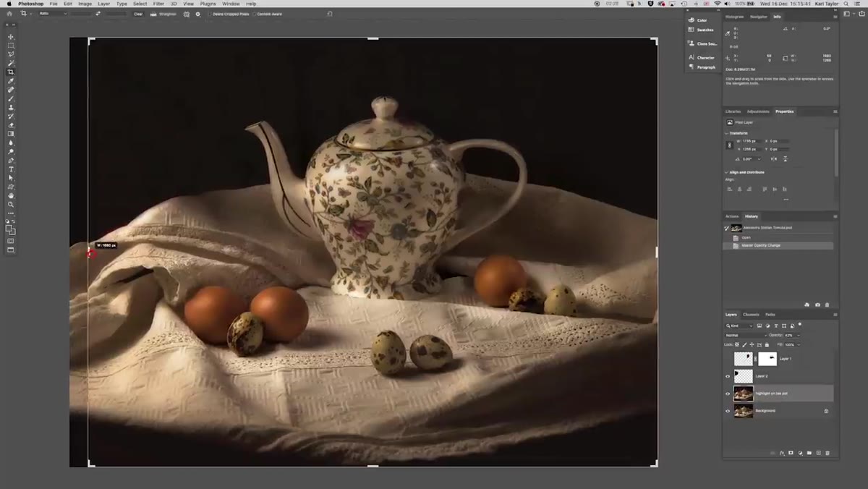Select the Hand tool

tap(11, 195)
